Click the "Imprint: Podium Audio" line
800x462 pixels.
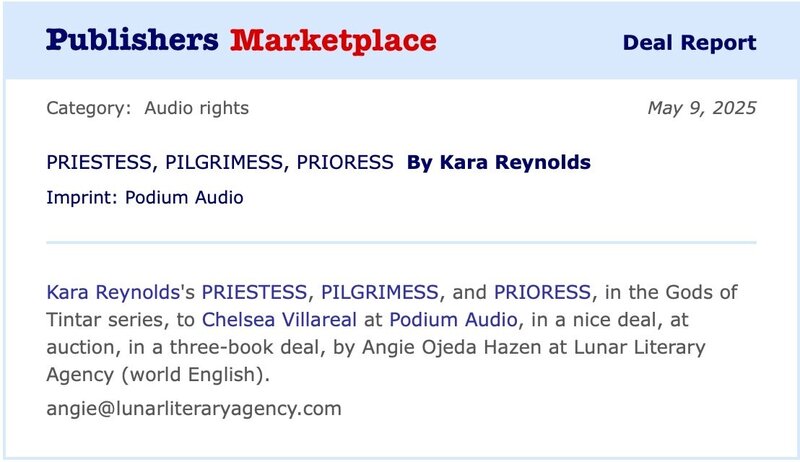(145, 197)
